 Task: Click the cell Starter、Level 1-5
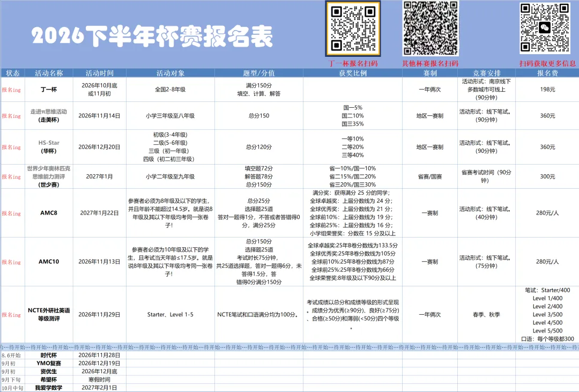170,314
